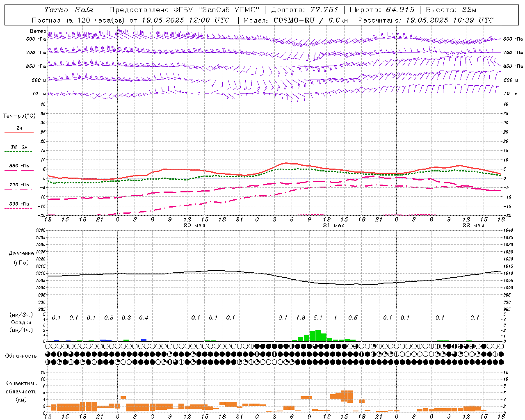Click the "Долгота: 77.751" longitude value
Viewport: 525px width, 420px height.
point(305,10)
